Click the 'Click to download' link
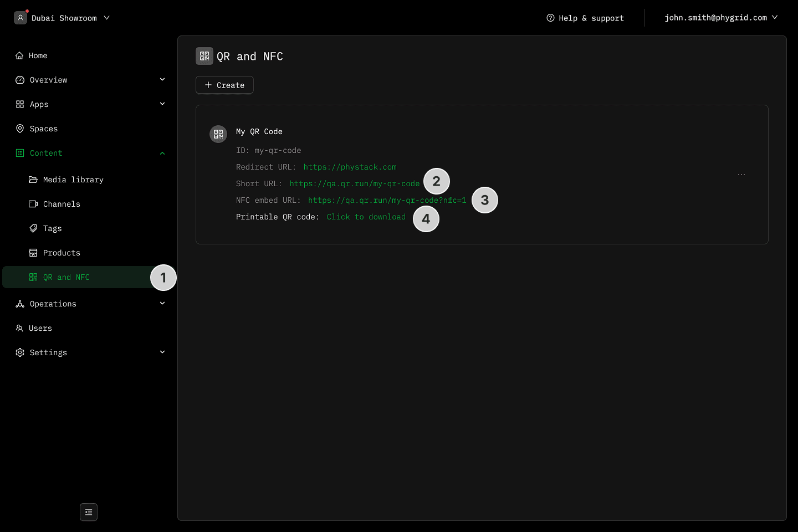The width and height of the screenshot is (798, 532). coord(366,217)
